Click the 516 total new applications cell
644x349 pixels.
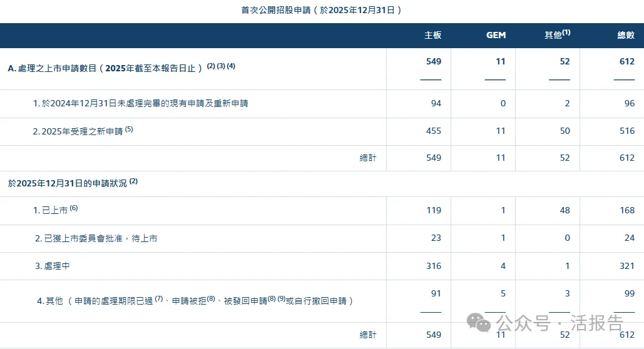click(626, 131)
